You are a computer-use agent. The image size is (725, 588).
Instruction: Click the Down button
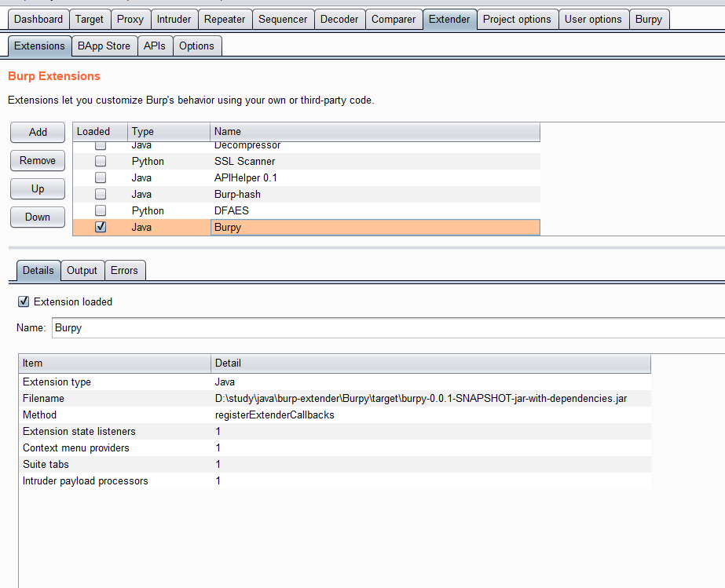[38, 217]
